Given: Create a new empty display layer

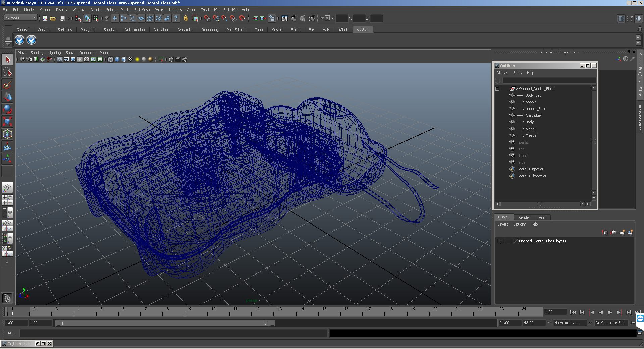Looking at the screenshot, I should pyautogui.click(x=622, y=232).
